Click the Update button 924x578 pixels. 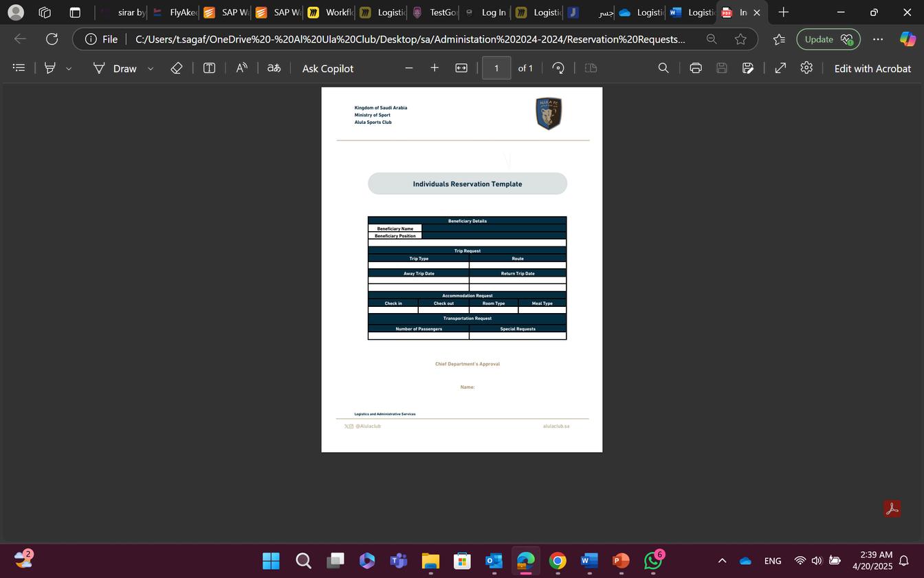pos(828,39)
